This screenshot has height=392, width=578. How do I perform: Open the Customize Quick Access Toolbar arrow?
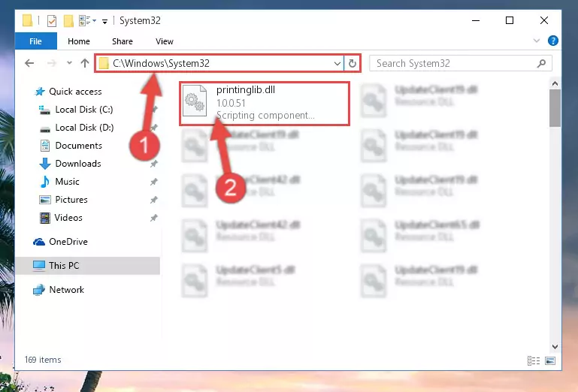[x=104, y=21]
